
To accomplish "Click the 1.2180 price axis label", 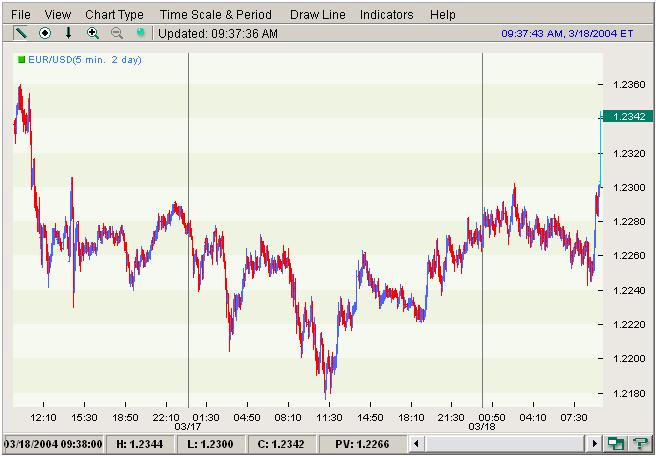I will tap(629, 393).
